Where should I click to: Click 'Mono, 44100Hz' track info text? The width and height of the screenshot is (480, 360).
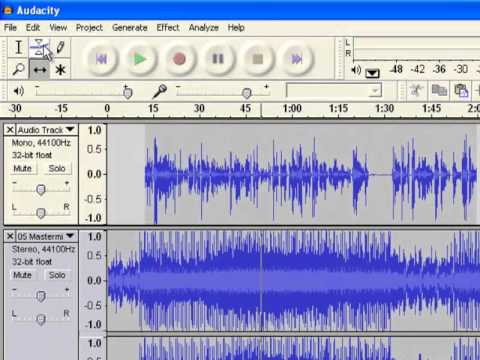tap(41, 143)
